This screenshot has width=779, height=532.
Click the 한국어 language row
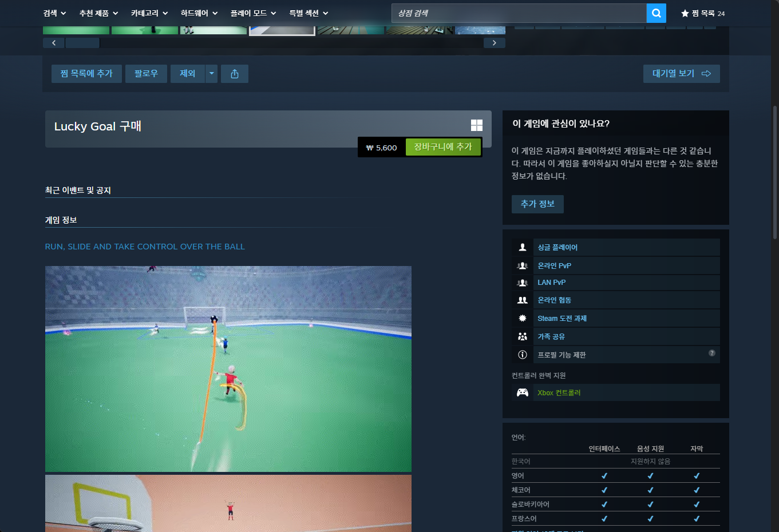coord(616,461)
